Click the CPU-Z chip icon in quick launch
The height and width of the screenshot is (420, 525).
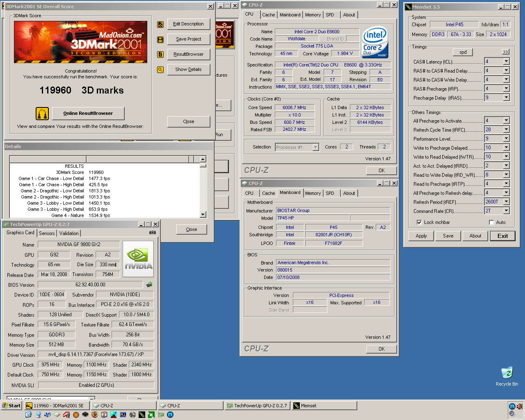point(57,415)
